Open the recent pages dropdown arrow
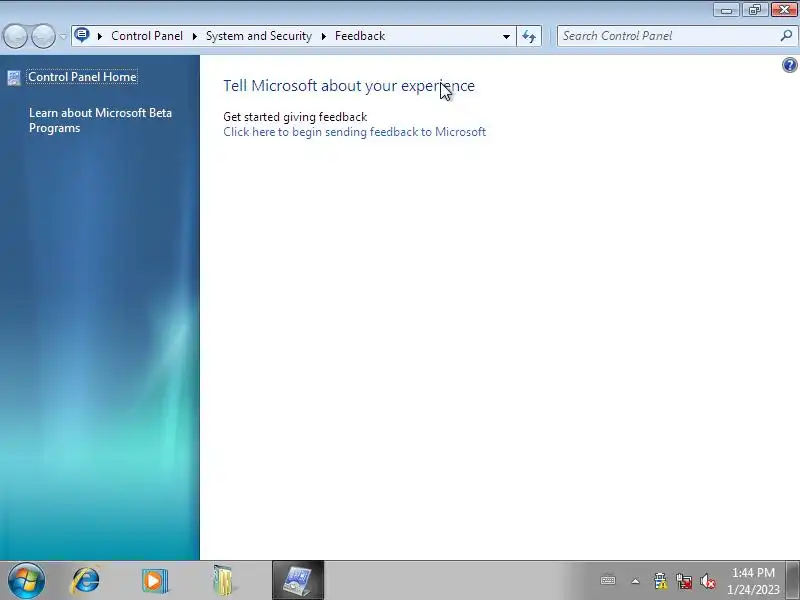The image size is (800, 600). (63, 36)
